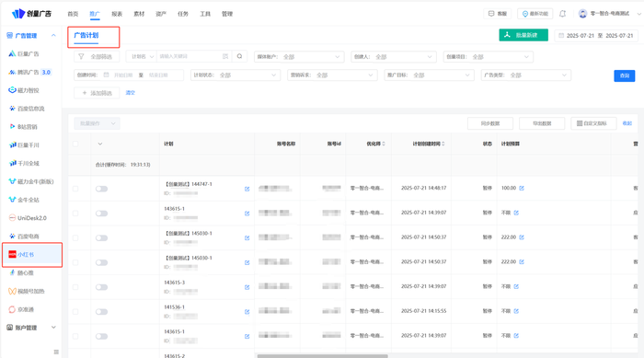Edit name of plan 143615-3
644x358 pixels.
(x=247, y=287)
